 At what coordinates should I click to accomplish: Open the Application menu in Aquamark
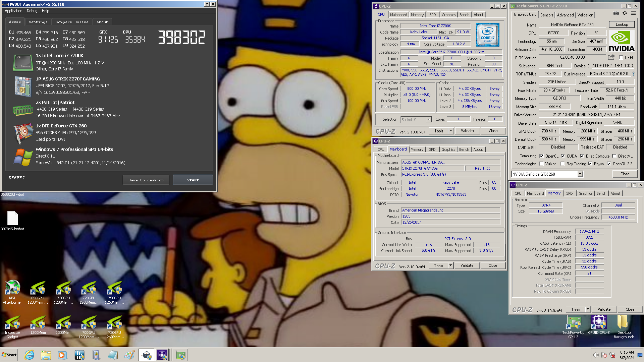click(13, 11)
